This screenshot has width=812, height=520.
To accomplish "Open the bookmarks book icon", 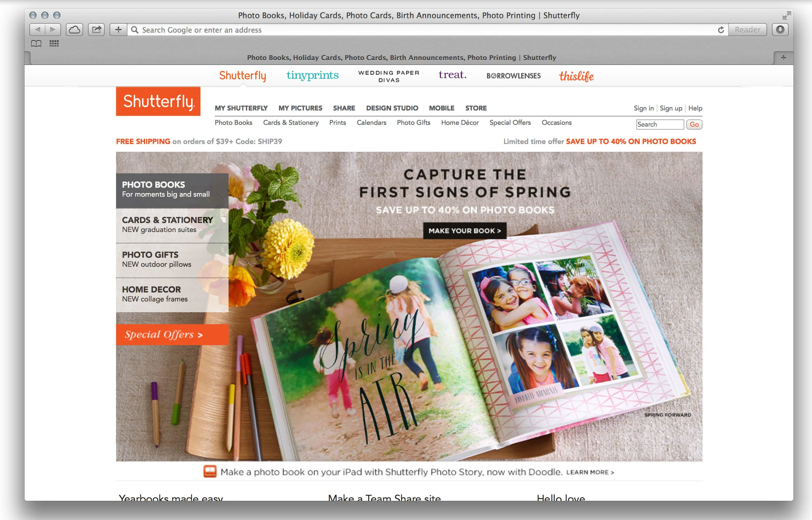I will coord(36,44).
